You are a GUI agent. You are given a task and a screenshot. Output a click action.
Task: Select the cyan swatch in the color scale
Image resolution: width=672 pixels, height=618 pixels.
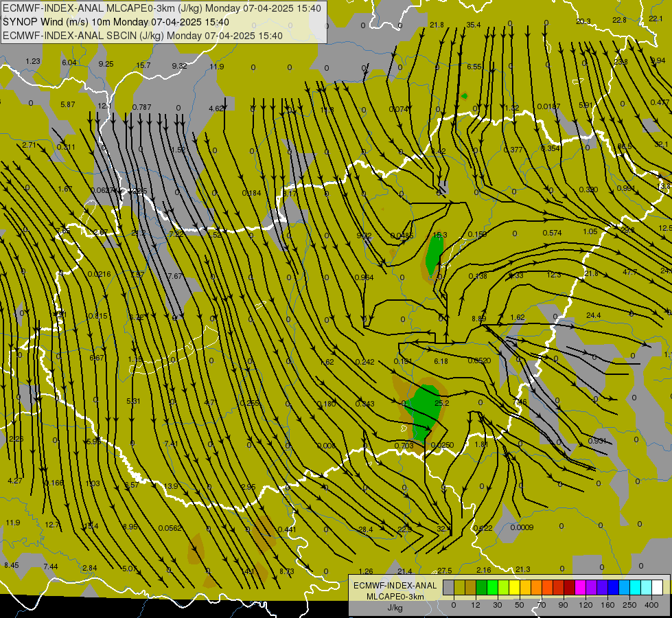click(636, 587)
